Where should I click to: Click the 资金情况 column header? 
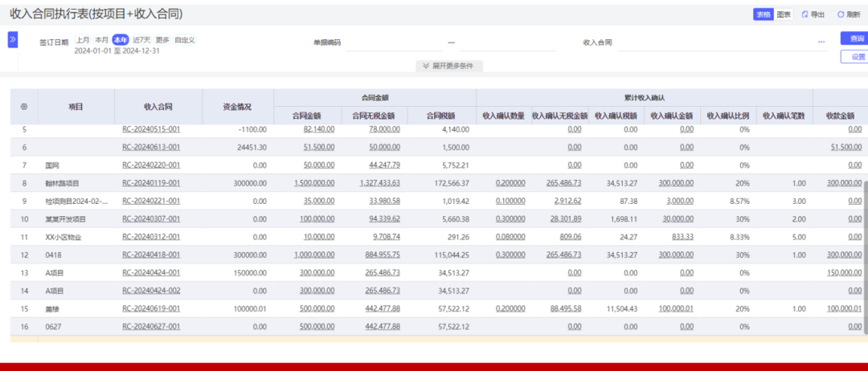pyautogui.click(x=237, y=107)
